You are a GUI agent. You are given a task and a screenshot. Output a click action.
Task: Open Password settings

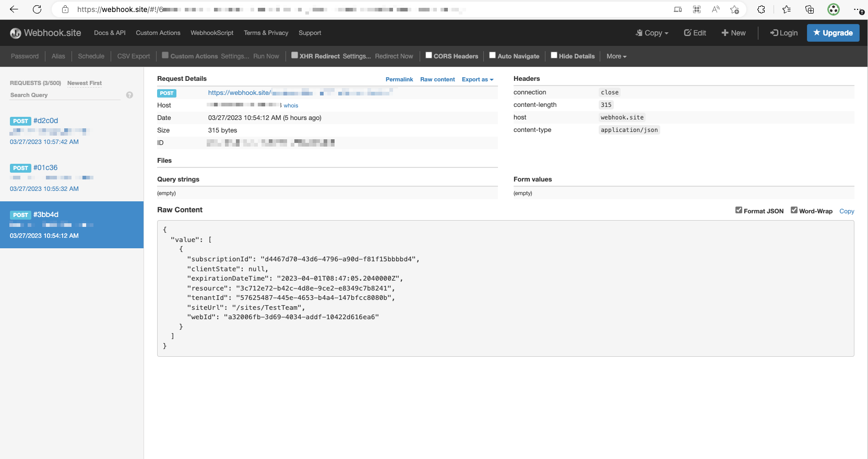(x=25, y=56)
